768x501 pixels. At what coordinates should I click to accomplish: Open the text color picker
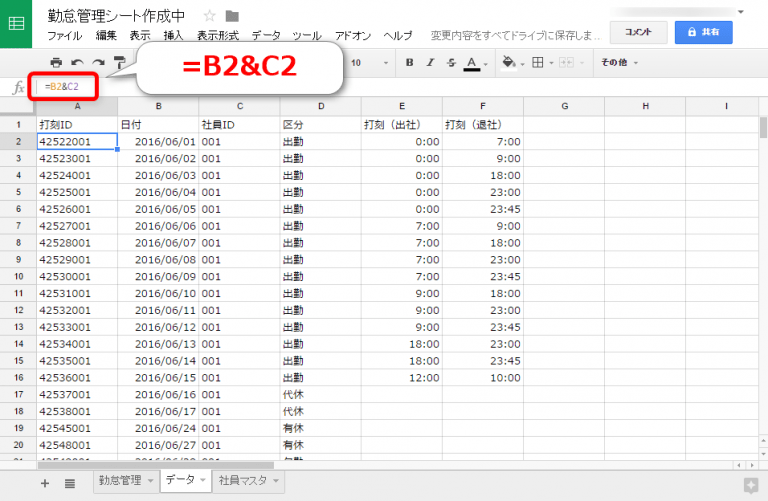click(x=472, y=63)
